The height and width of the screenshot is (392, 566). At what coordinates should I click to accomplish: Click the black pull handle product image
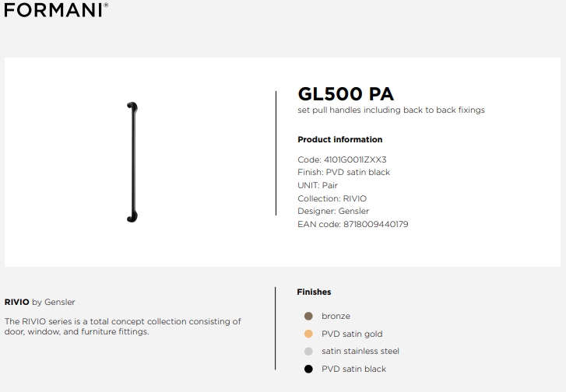[x=132, y=163]
